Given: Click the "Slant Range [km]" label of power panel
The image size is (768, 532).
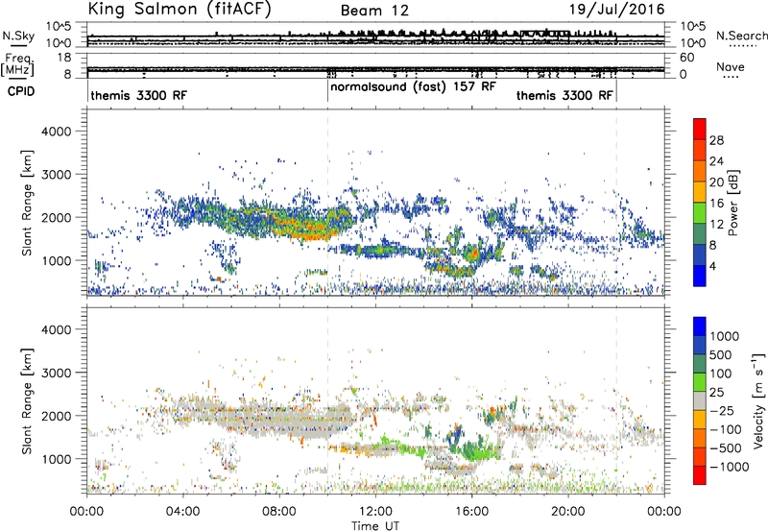Looking at the screenshot, I should pos(27,203).
